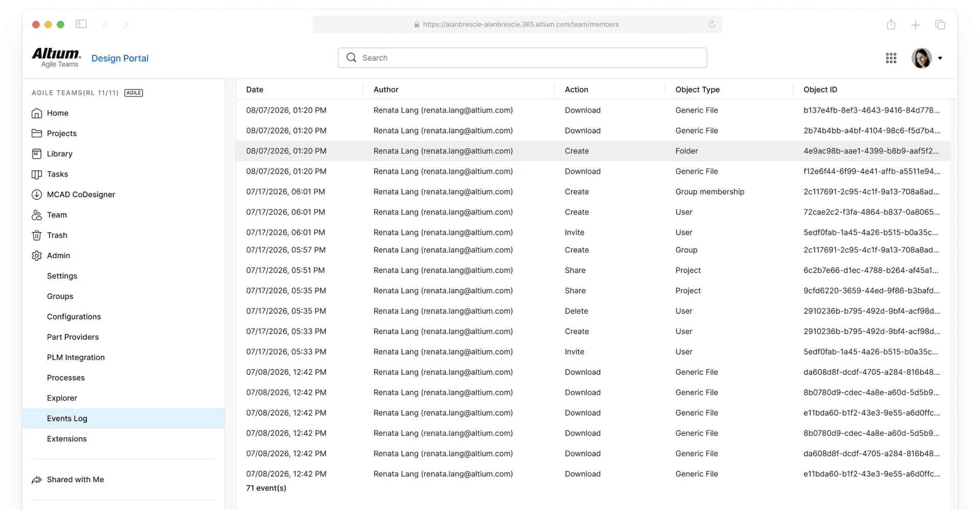Open Settings under Admin
Image resolution: width=980 pixels, height=510 pixels.
[x=62, y=276]
